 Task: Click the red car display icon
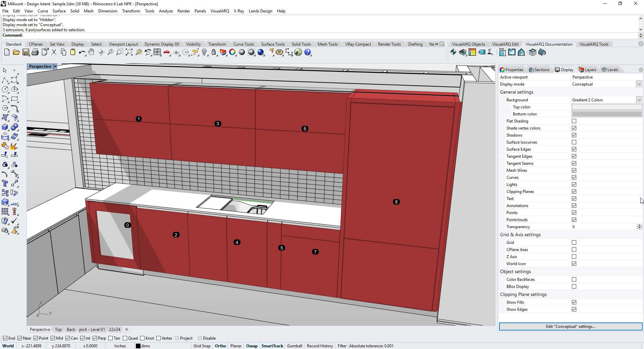point(166,52)
